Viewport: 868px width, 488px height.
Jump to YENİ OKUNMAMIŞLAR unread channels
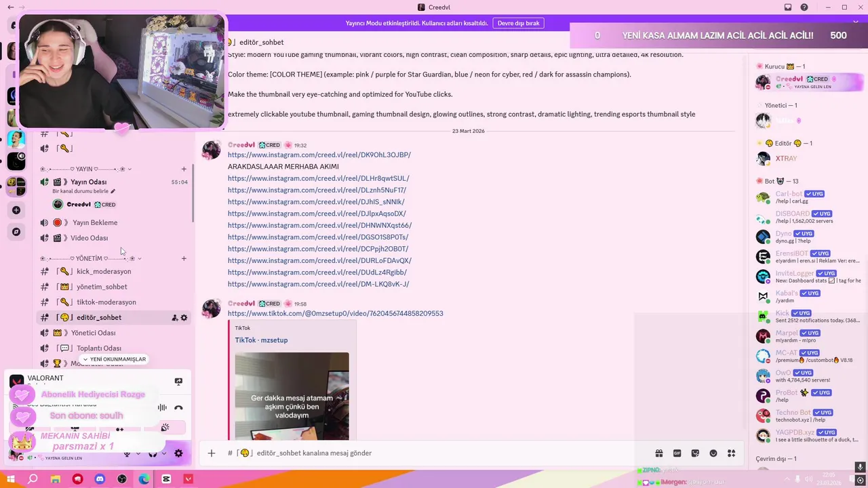pyautogui.click(x=114, y=359)
